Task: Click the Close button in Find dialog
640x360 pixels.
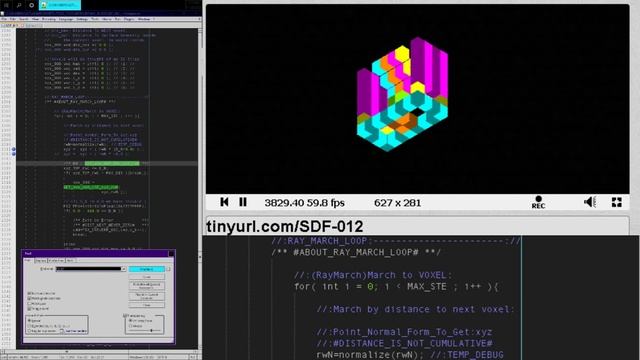Action: tap(147, 305)
